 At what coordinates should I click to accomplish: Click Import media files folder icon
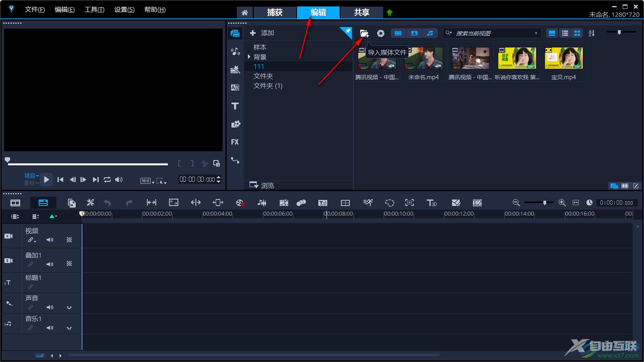click(364, 33)
